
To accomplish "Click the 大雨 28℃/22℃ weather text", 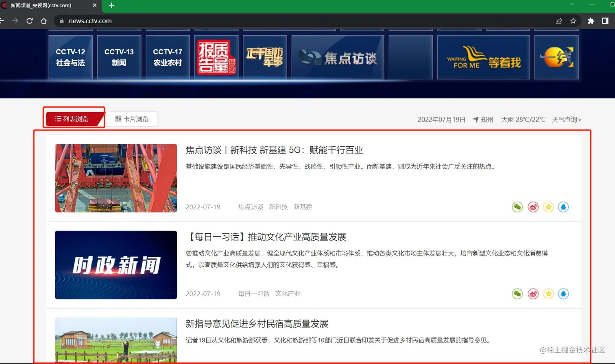I will click(523, 119).
